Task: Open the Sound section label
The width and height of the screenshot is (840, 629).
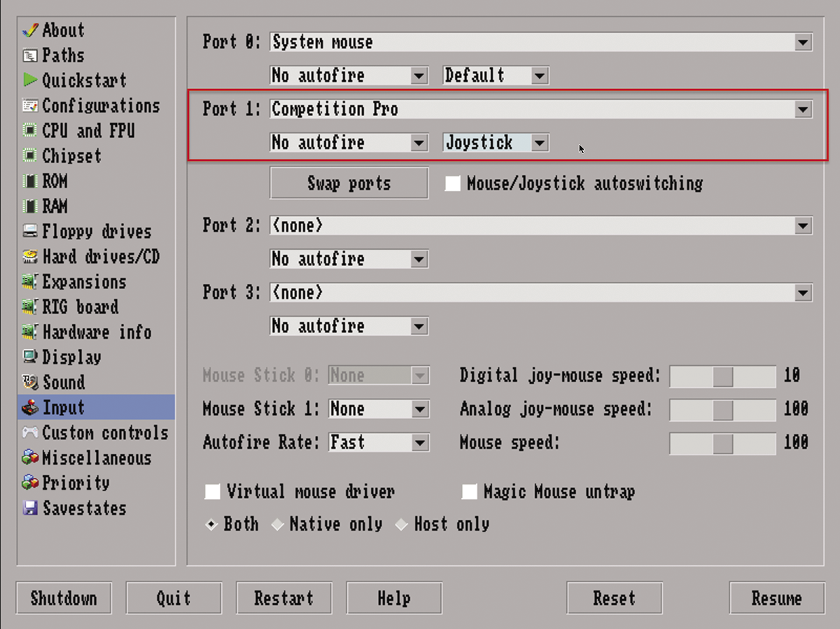Action: point(63,383)
